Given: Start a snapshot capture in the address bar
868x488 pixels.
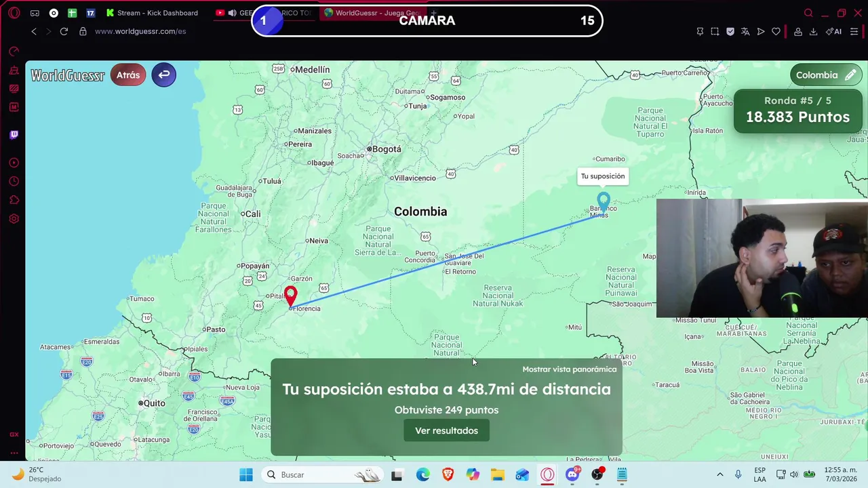Looking at the screenshot, I should (715, 31).
